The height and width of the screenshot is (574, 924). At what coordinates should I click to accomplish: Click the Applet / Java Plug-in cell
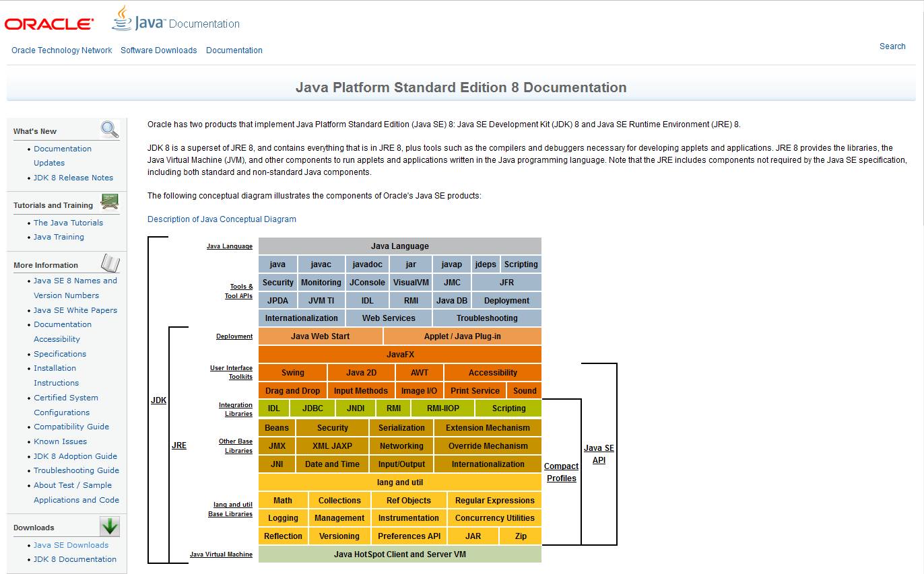click(463, 336)
